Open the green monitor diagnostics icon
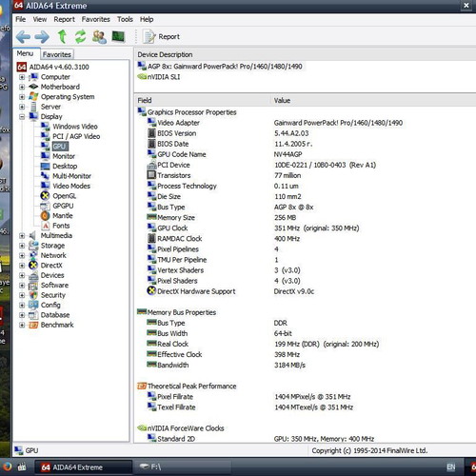The image size is (476, 476). 118,36
